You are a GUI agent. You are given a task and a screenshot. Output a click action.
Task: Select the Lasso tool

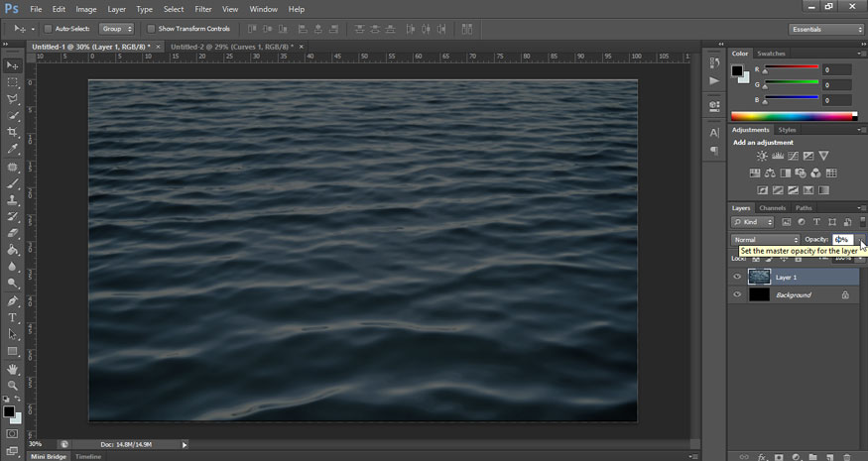(x=12, y=98)
